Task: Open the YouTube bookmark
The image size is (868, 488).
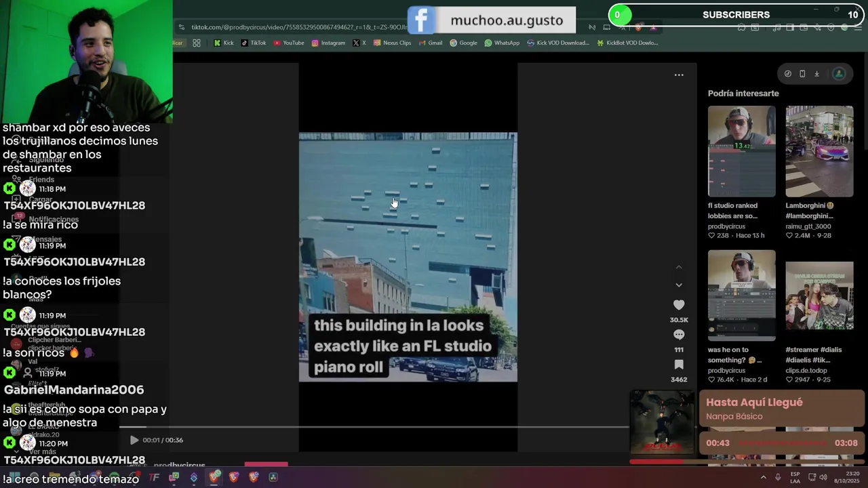Action: pos(289,43)
